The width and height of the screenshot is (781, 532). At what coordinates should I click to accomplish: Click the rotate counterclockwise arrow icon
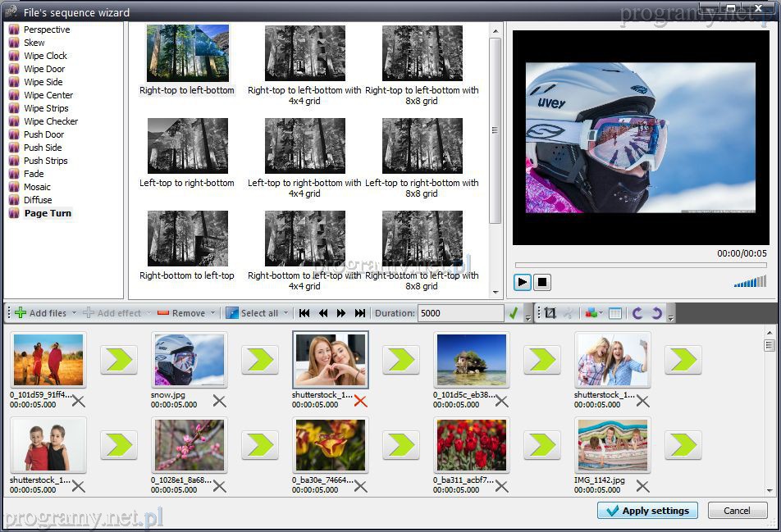coord(637,313)
